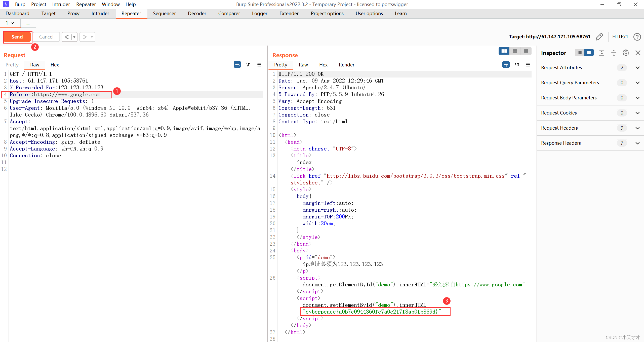This screenshot has height=342, width=644.
Task: Click the Burp Suite logo icon
Action: 6,4
